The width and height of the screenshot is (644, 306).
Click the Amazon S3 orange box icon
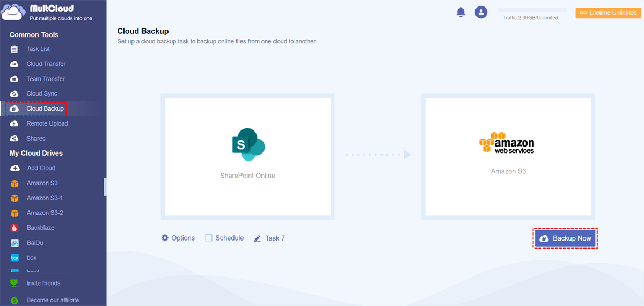[x=14, y=183]
